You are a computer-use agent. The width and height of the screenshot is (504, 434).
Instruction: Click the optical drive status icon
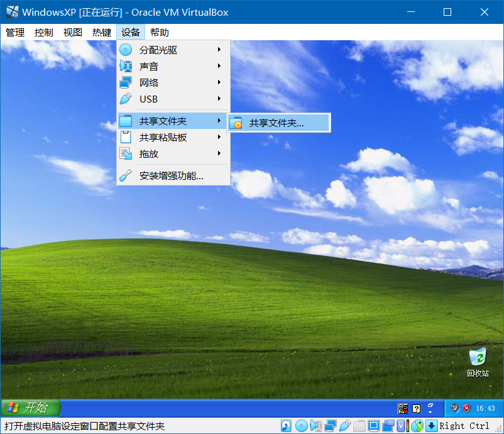pyautogui.click(x=301, y=426)
